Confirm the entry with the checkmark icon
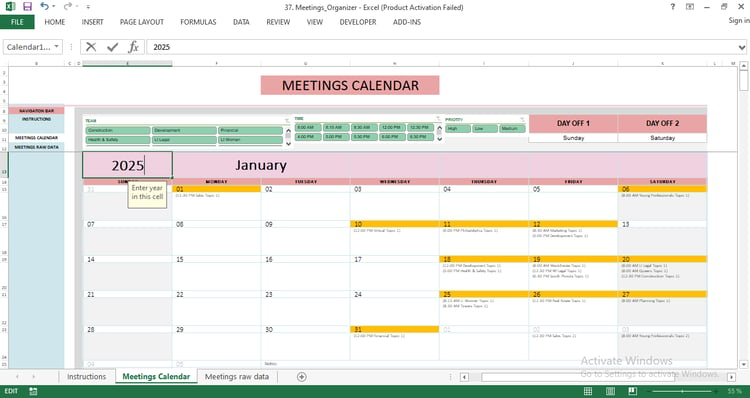 (112, 47)
